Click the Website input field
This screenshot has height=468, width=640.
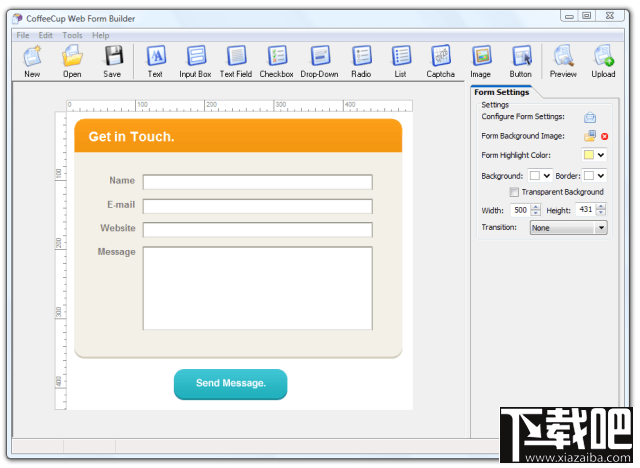[x=258, y=230]
